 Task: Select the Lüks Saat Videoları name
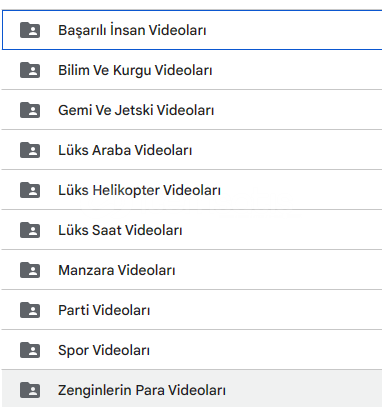click(x=120, y=230)
